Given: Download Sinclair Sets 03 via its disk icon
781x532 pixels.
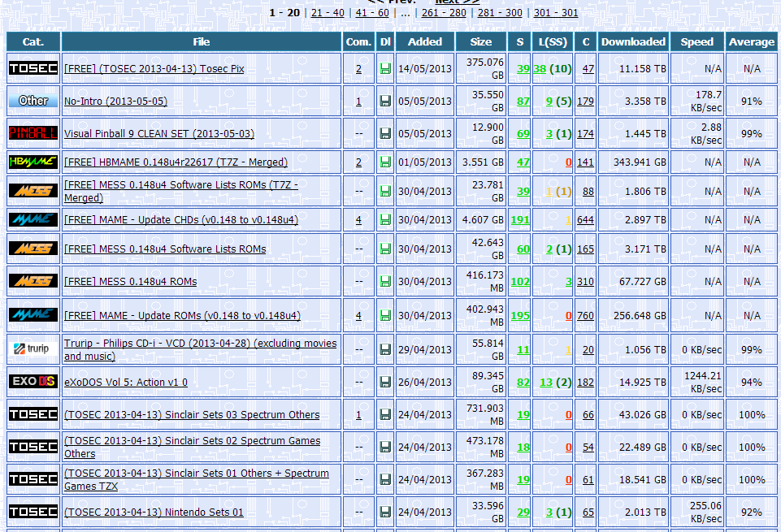Looking at the screenshot, I should coord(385,414).
